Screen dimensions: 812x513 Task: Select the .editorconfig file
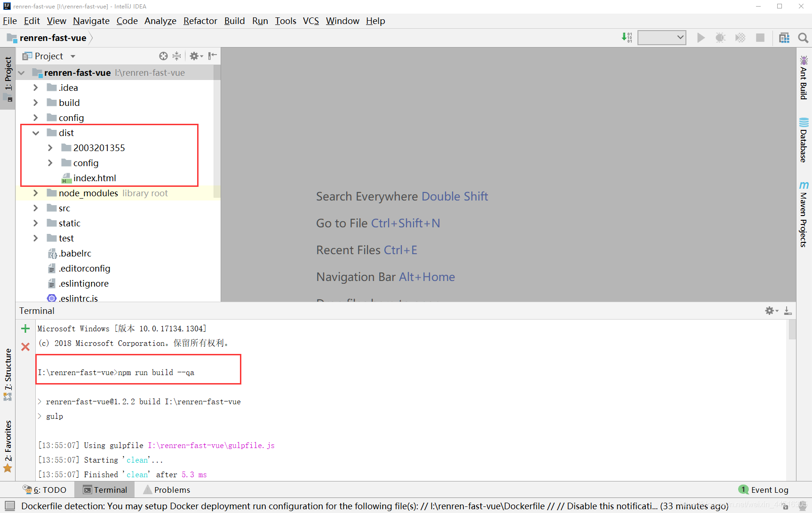pos(79,268)
